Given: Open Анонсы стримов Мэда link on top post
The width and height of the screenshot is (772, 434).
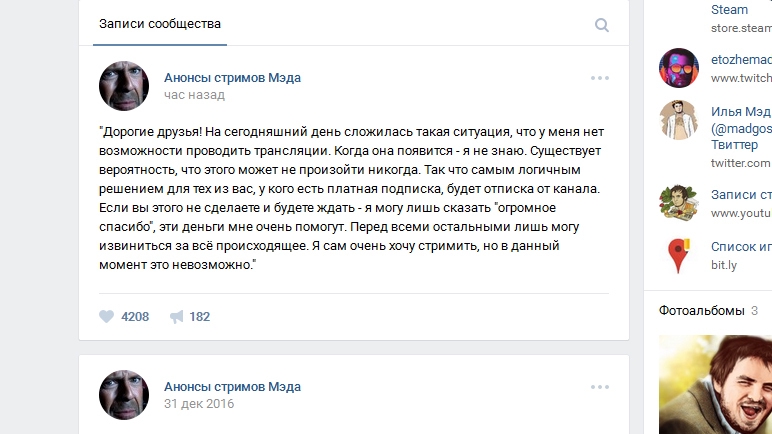Looking at the screenshot, I should click(x=232, y=78).
